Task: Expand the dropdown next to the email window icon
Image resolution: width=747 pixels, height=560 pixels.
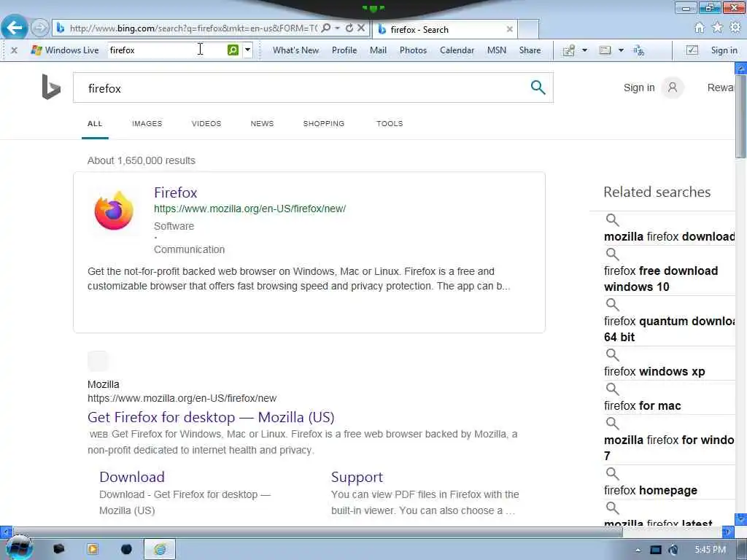Action: coord(621,50)
